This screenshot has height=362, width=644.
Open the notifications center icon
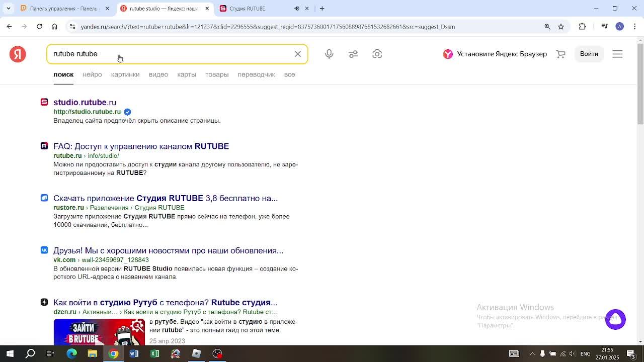click(630, 354)
